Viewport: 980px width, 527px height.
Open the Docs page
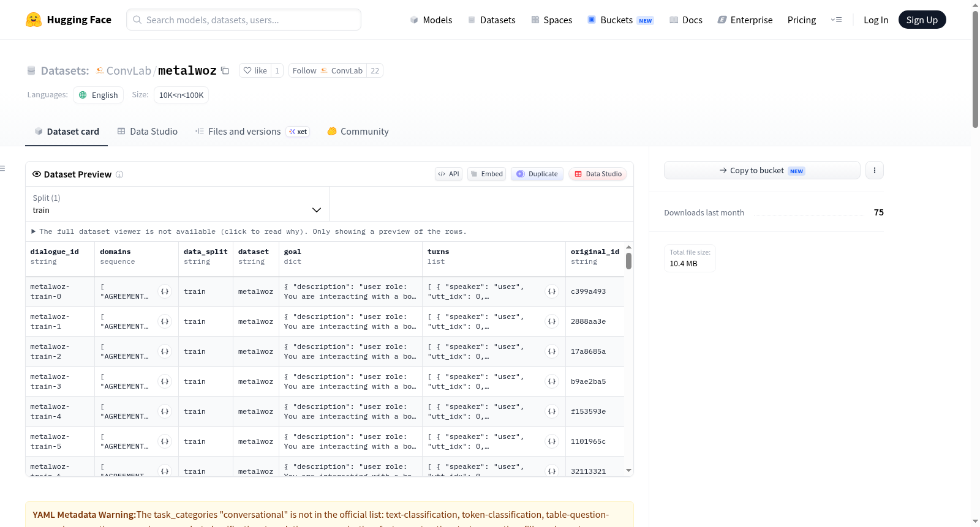686,20
